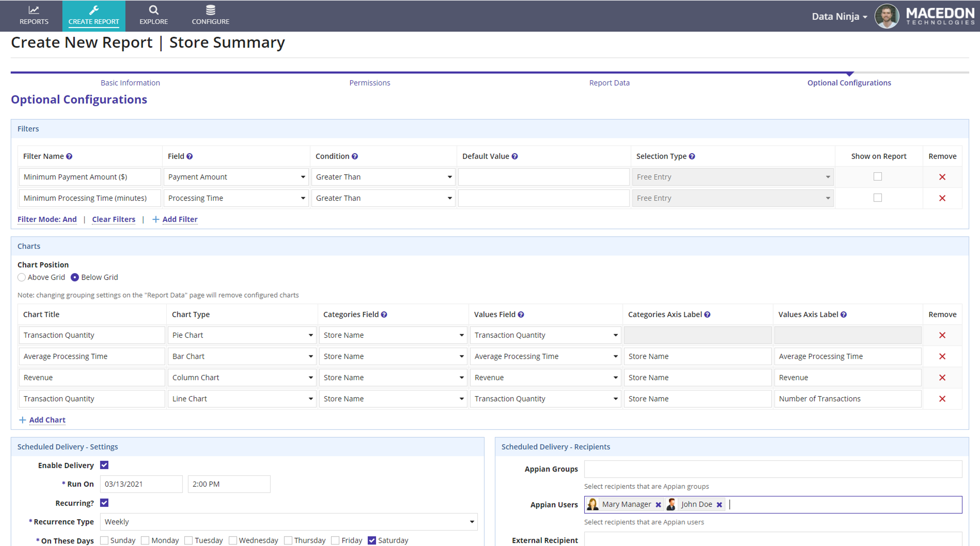Viewport: 980px width, 546px height.
Task: Remove the Line Chart row
Action: click(x=942, y=399)
